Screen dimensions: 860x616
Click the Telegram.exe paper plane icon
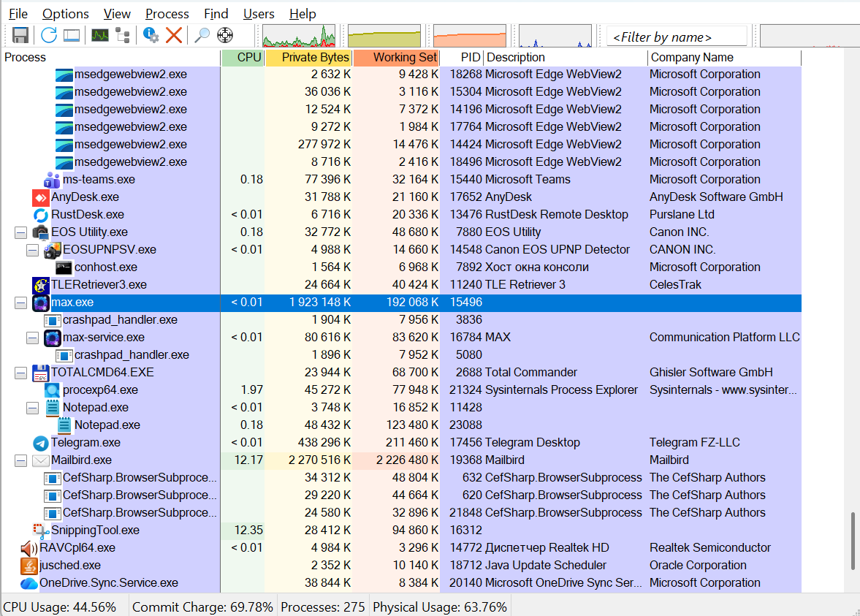click(x=41, y=443)
